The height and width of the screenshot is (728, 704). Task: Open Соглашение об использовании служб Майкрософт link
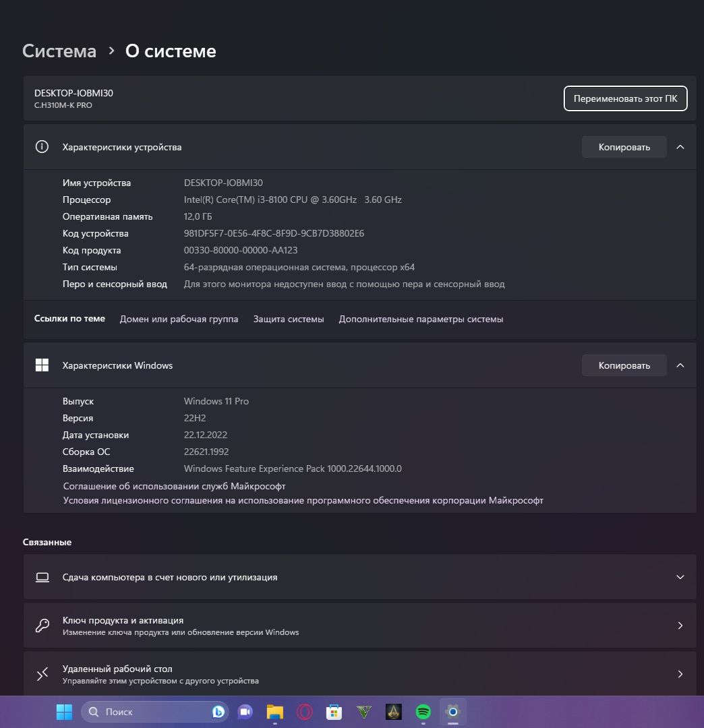pyautogui.click(x=174, y=486)
